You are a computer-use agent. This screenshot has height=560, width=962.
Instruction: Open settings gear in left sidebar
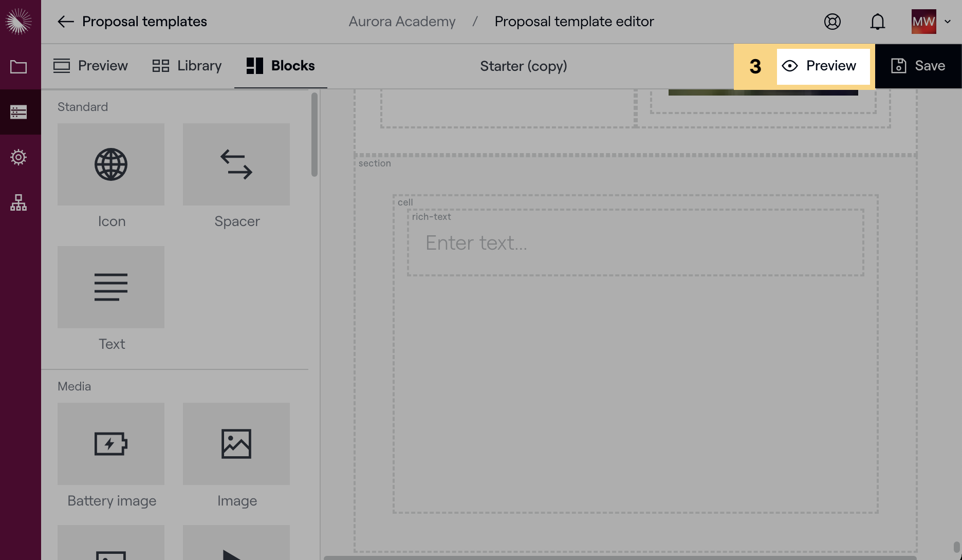click(x=18, y=157)
